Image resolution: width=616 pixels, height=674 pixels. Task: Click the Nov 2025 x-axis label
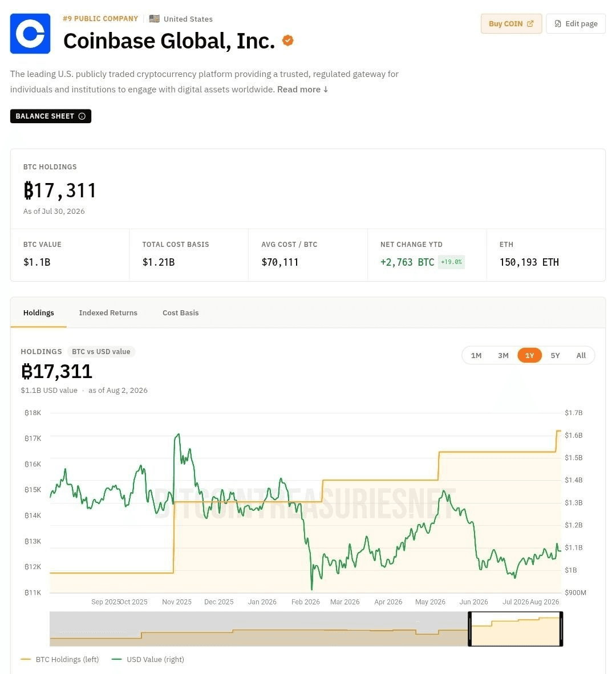[x=177, y=602]
